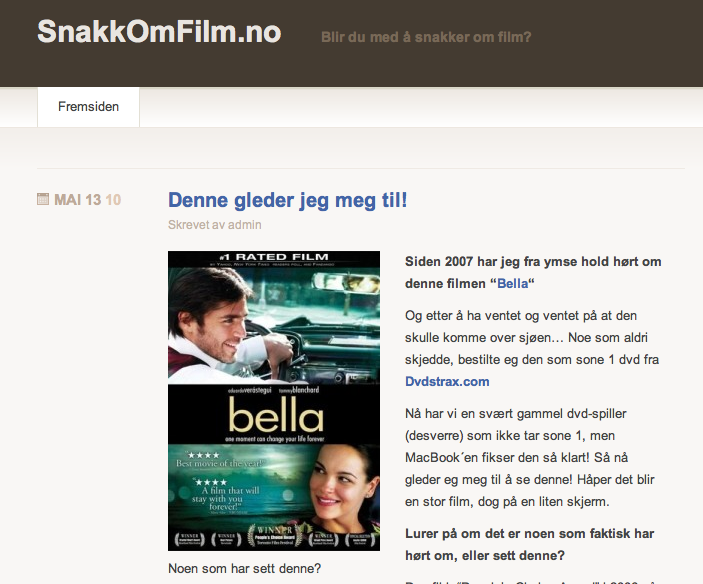Click the bold paragraph starting 'Siden 2007'
This screenshot has height=584, width=703.
533,273
